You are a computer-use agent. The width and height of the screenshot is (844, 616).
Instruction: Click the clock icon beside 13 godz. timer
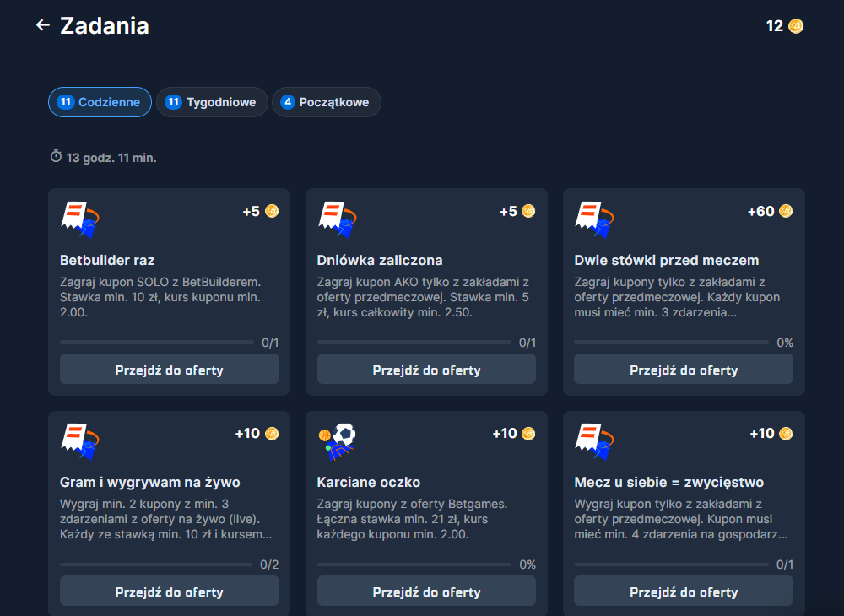tap(56, 156)
